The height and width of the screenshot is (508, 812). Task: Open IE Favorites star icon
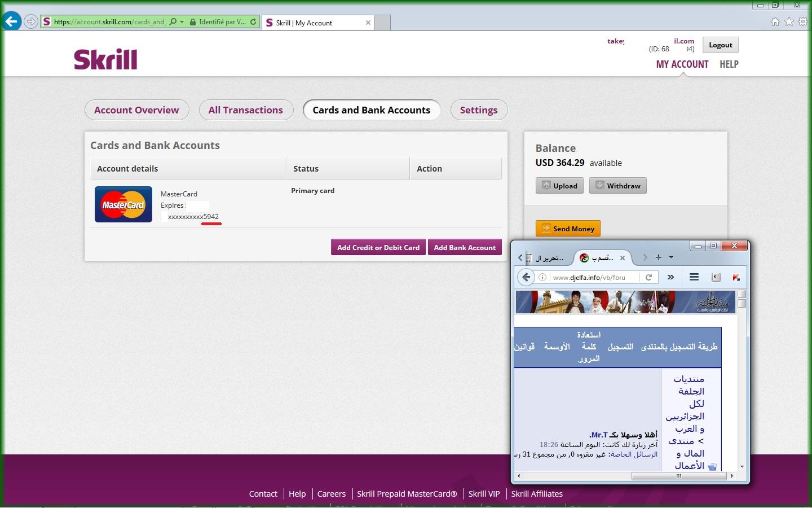tap(789, 21)
